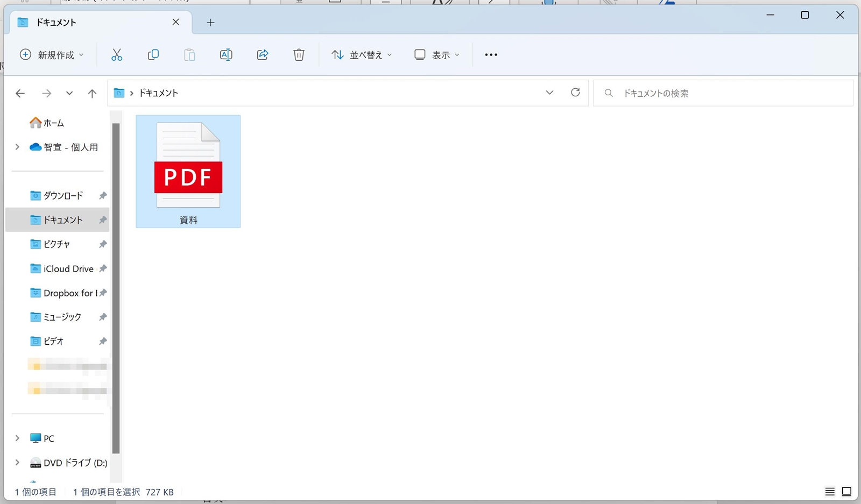Switch to details view in the status bar
The image size is (861, 504).
[830, 491]
